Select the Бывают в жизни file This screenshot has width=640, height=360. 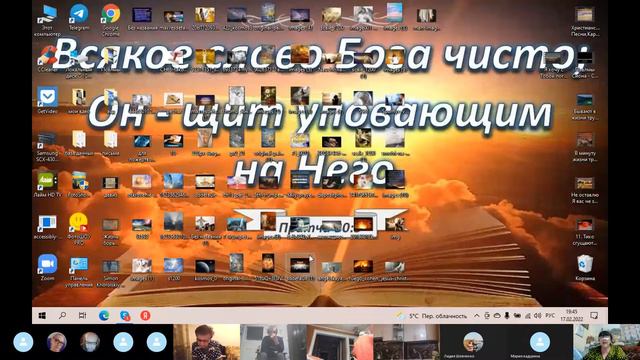tap(585, 106)
